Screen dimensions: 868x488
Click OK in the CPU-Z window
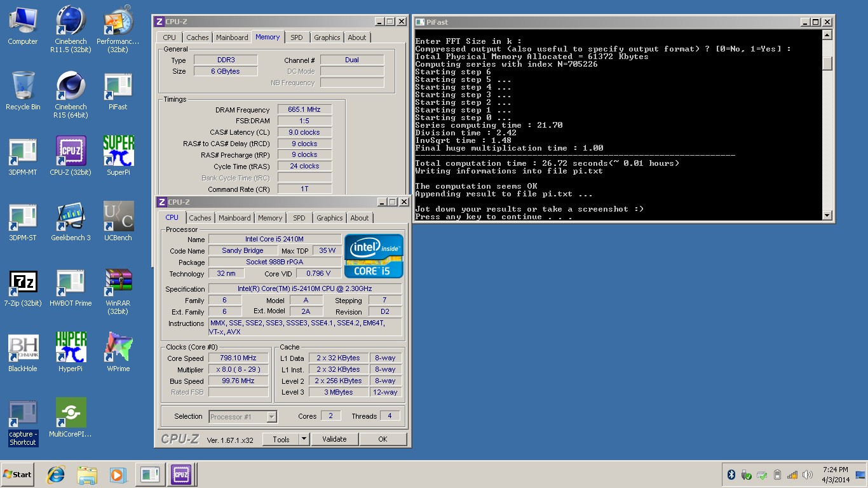tap(383, 439)
